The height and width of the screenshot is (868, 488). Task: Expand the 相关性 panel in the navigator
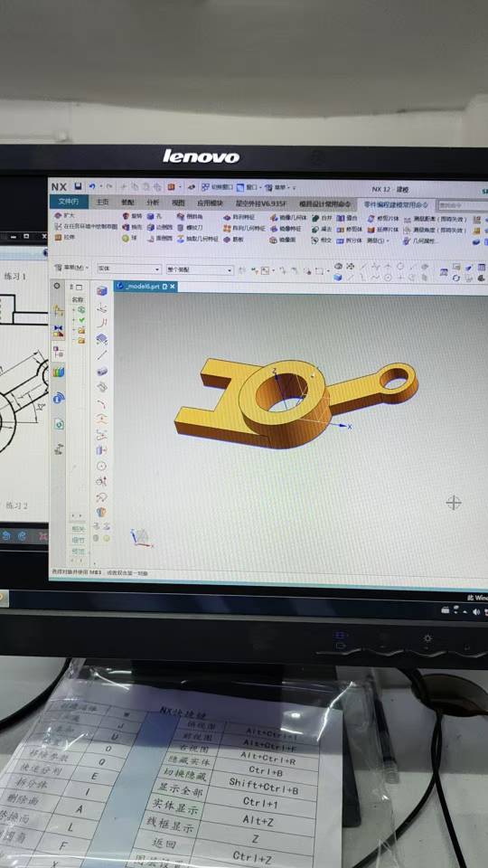(78, 529)
